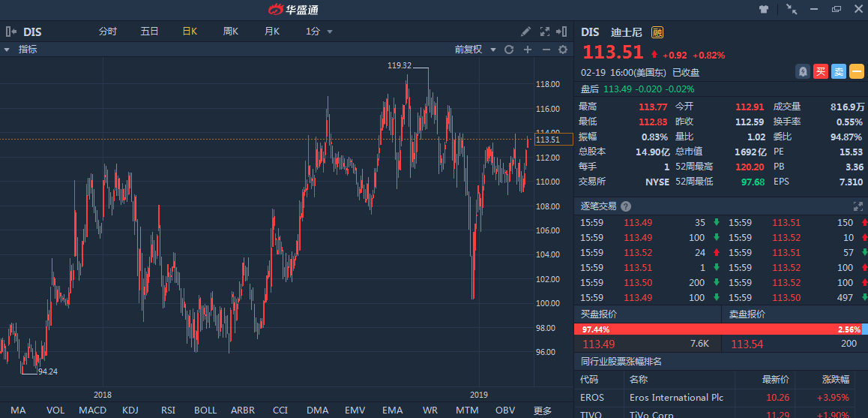Enable the MA indicator
868x418 pixels.
pos(18,410)
